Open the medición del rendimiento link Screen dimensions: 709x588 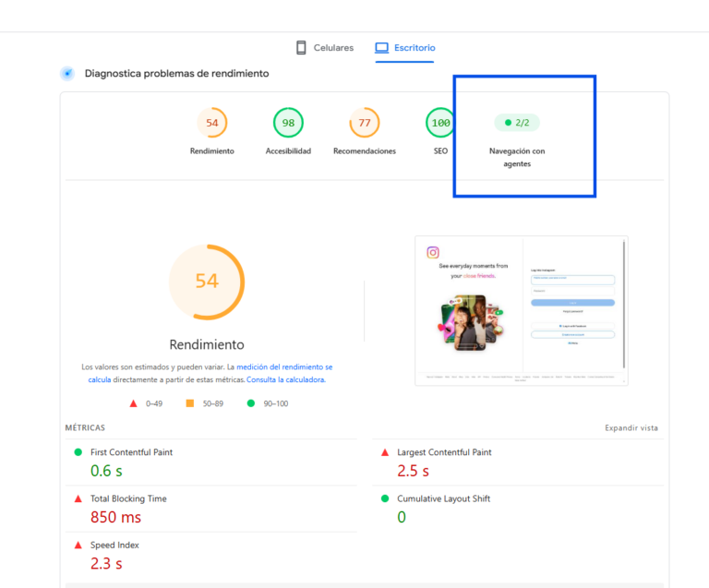click(284, 367)
